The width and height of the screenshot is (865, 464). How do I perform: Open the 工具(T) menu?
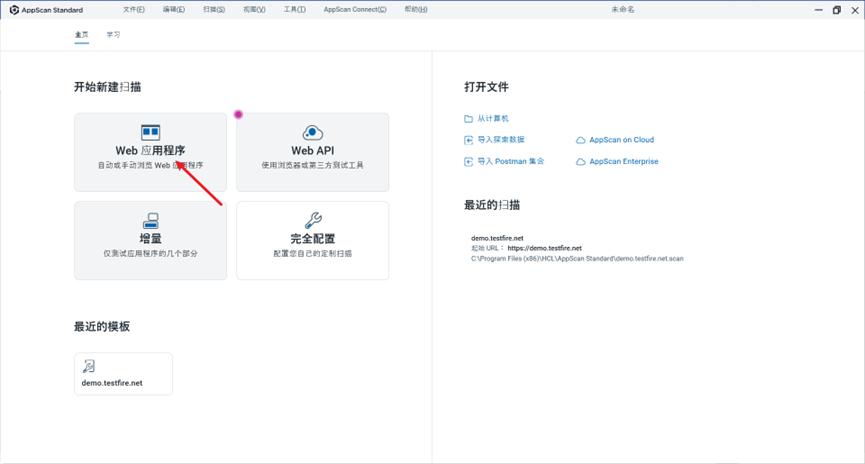(x=295, y=9)
